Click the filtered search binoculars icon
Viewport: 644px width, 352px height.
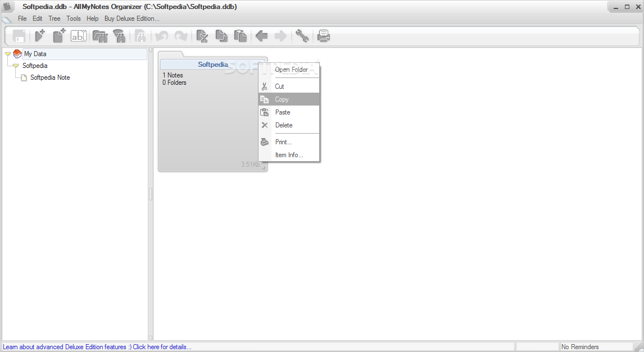119,36
